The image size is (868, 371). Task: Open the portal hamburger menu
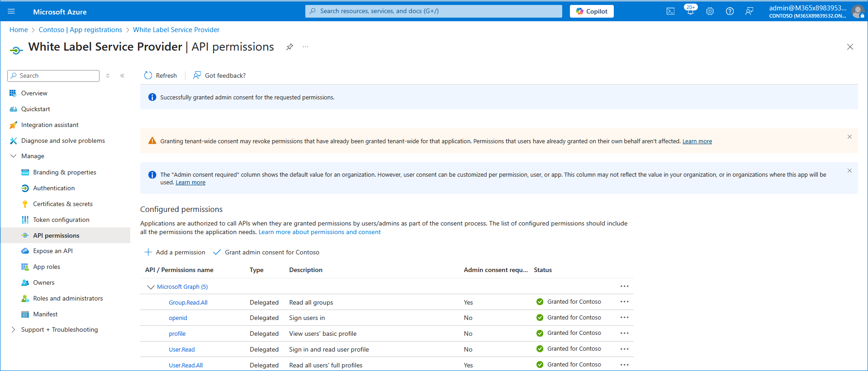click(x=11, y=11)
